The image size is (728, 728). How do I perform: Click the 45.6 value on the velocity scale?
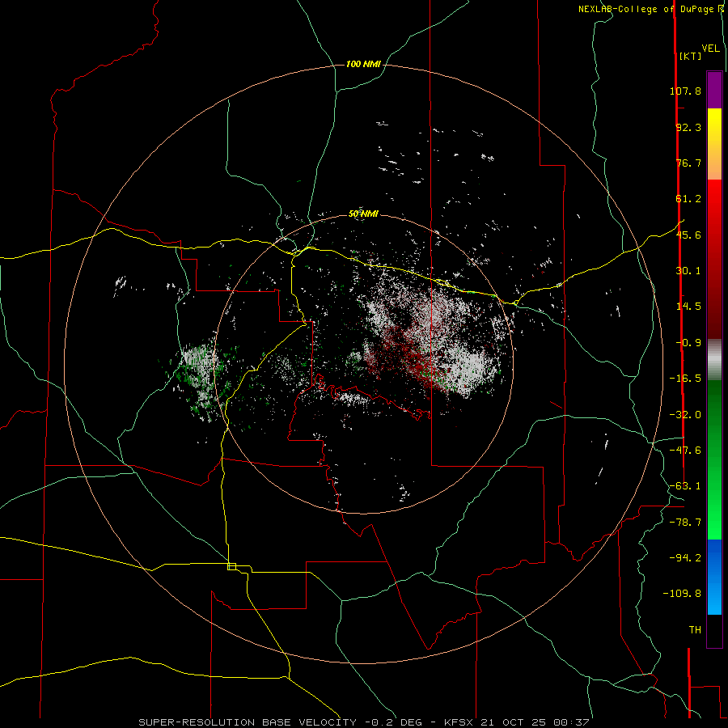click(x=688, y=235)
